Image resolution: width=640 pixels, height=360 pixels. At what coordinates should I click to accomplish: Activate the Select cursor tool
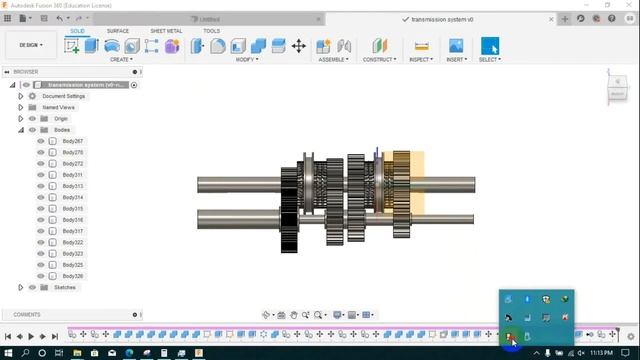(x=490, y=46)
